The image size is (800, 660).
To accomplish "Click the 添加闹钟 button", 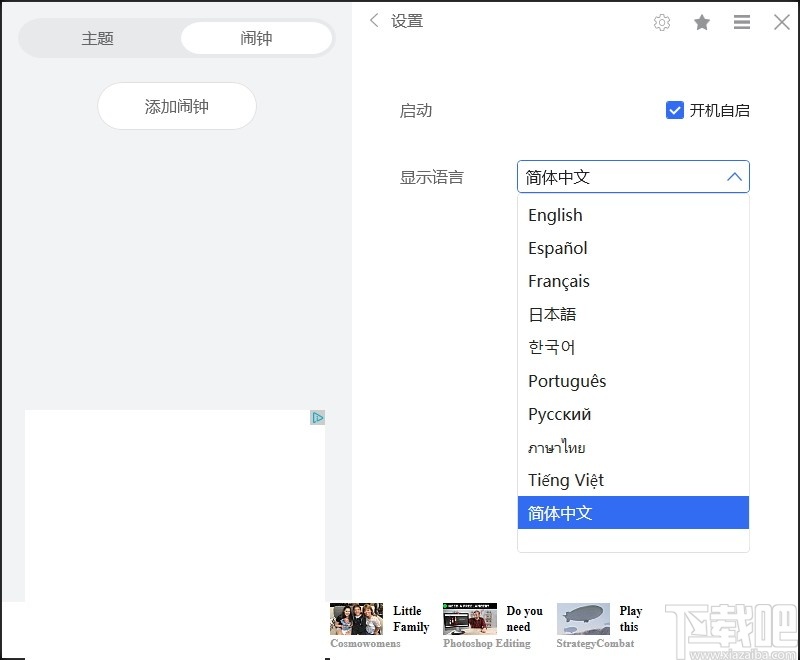I will 176,106.
